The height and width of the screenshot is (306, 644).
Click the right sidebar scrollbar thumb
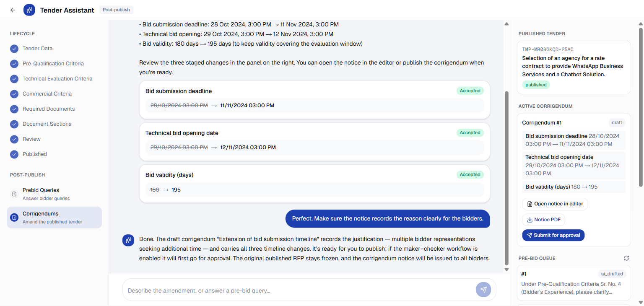coord(641,107)
